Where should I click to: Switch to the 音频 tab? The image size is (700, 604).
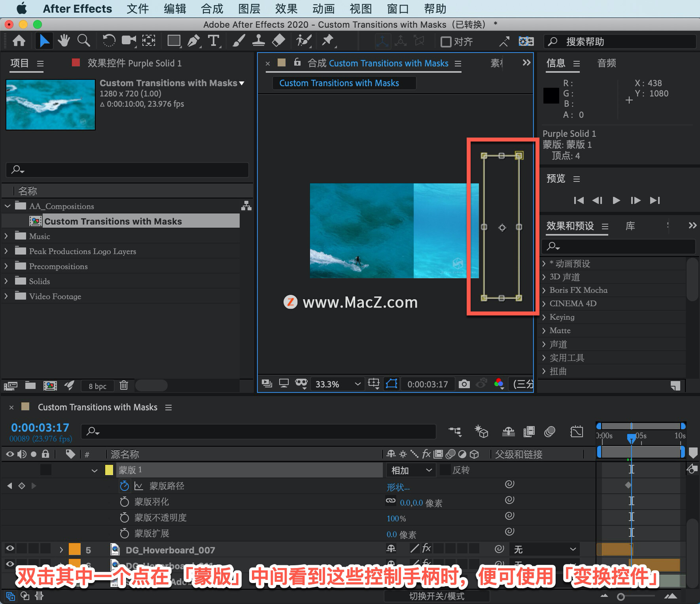pos(606,63)
